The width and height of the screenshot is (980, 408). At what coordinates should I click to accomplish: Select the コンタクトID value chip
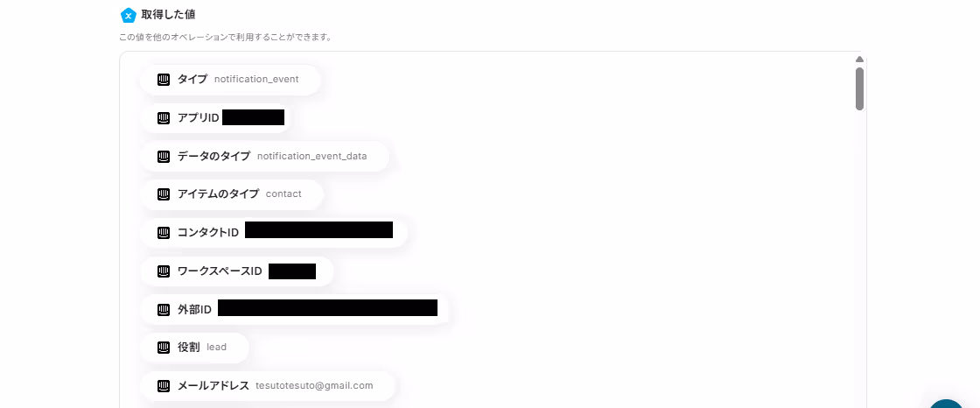click(x=274, y=233)
